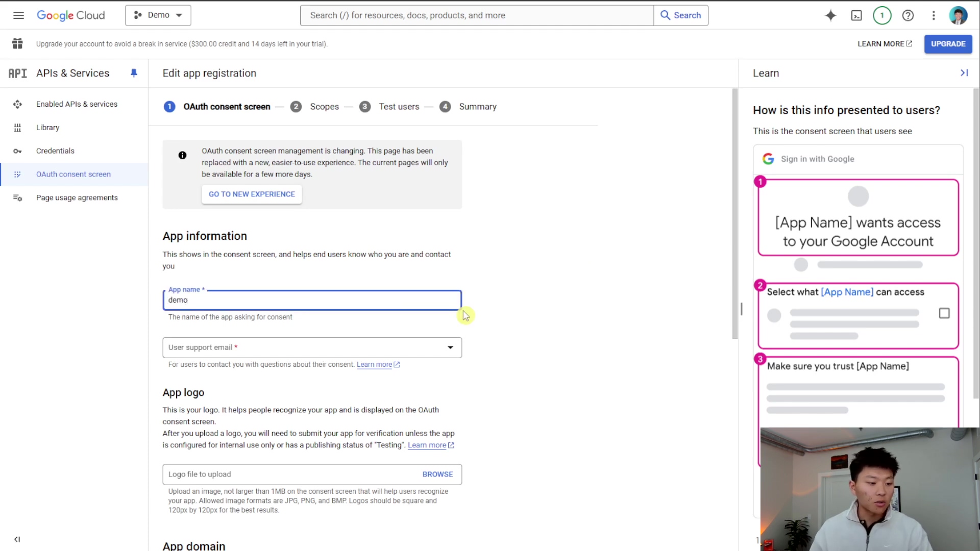Viewport: 980px width, 551px height.
Task: Click '[App Name] wants access' preview text
Action: point(858,232)
